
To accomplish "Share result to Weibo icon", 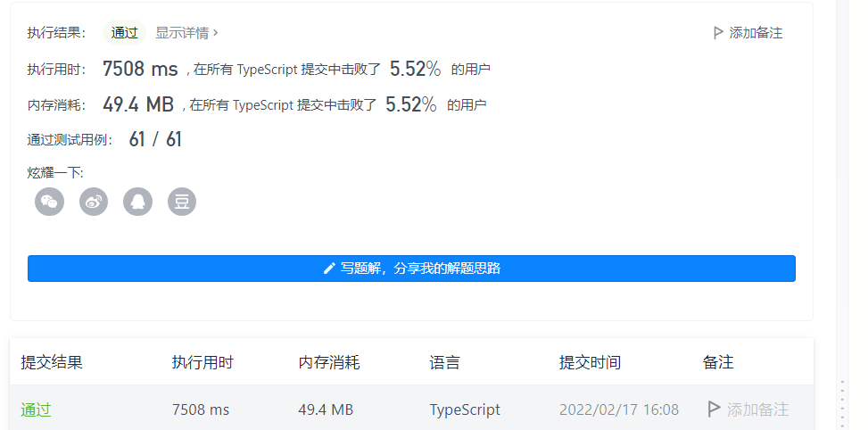I will click(x=94, y=202).
